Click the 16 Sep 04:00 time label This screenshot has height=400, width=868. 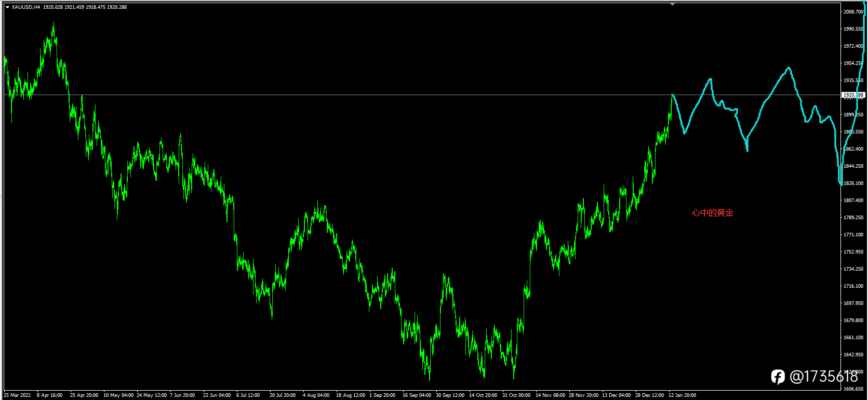[x=417, y=395]
